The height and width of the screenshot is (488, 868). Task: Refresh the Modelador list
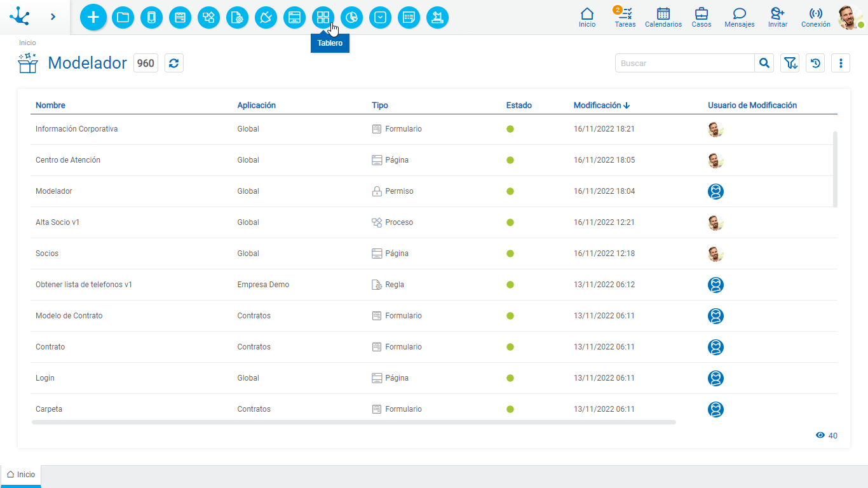tap(174, 63)
